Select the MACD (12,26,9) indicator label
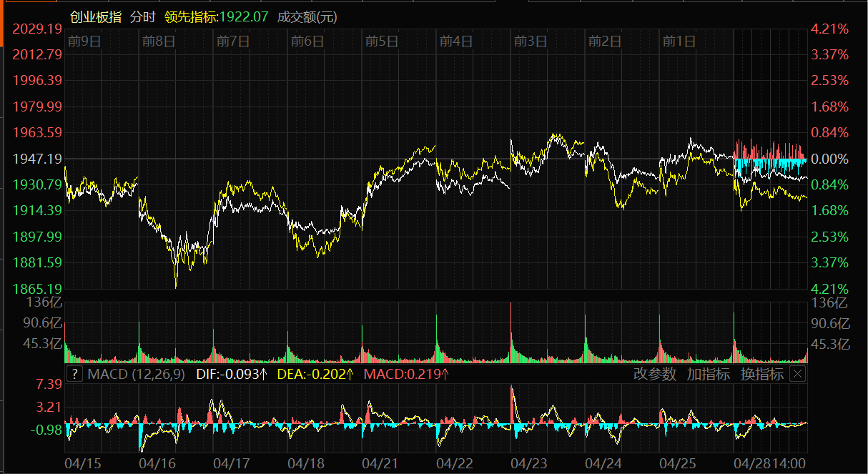The height and width of the screenshot is (474, 868). click(137, 374)
